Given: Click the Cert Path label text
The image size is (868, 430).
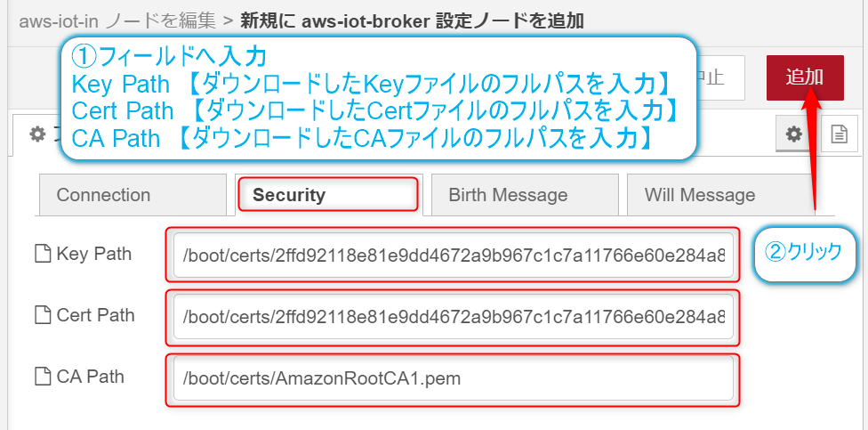Looking at the screenshot, I should [95, 315].
